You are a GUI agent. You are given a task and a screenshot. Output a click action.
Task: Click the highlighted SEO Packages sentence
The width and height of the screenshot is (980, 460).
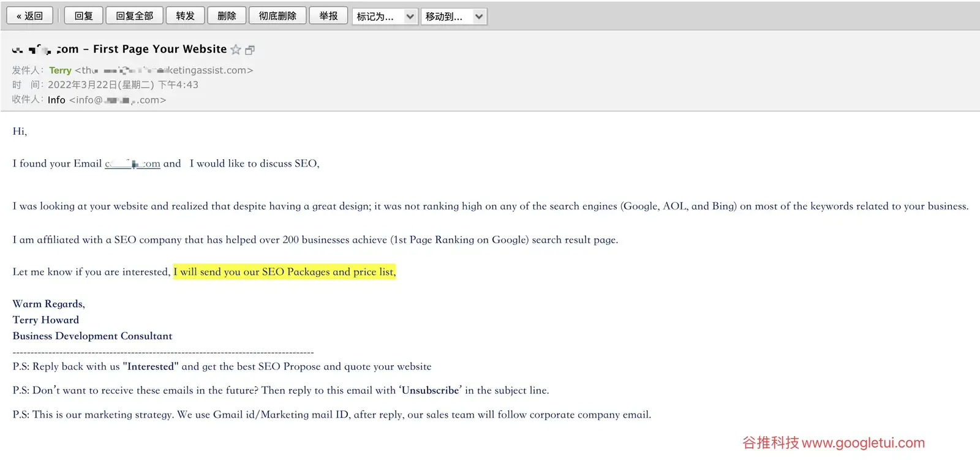coord(284,271)
